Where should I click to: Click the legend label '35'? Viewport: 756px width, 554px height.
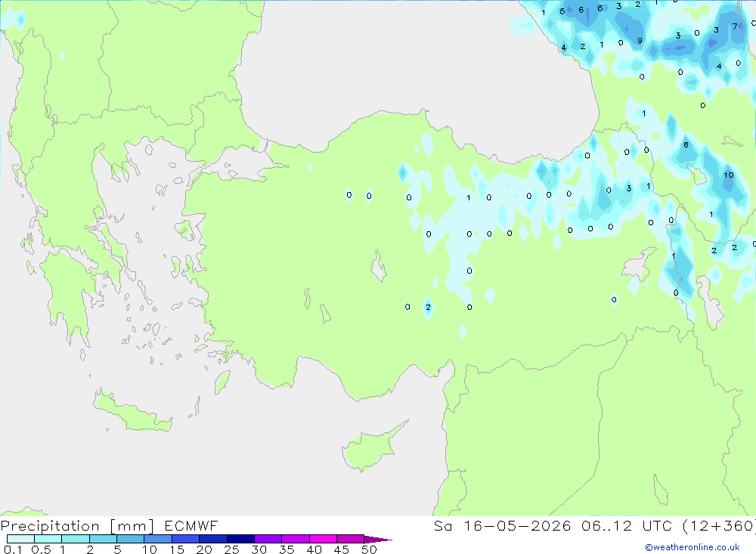pyautogui.click(x=287, y=549)
